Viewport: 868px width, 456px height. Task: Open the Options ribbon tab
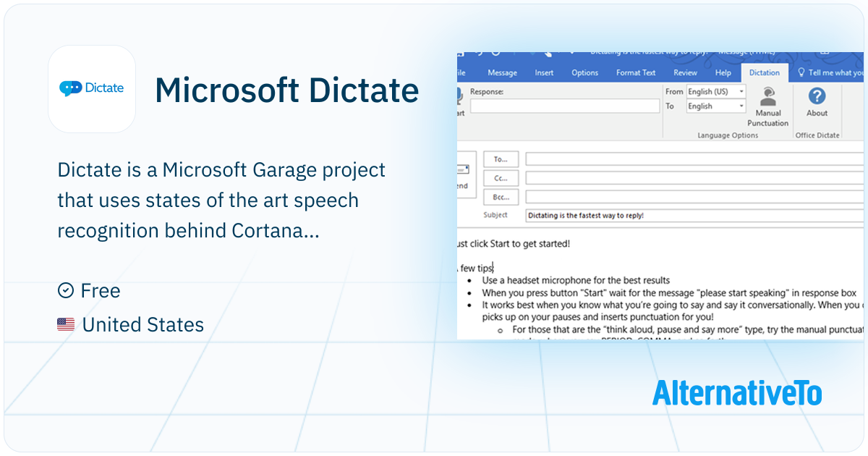(x=584, y=72)
